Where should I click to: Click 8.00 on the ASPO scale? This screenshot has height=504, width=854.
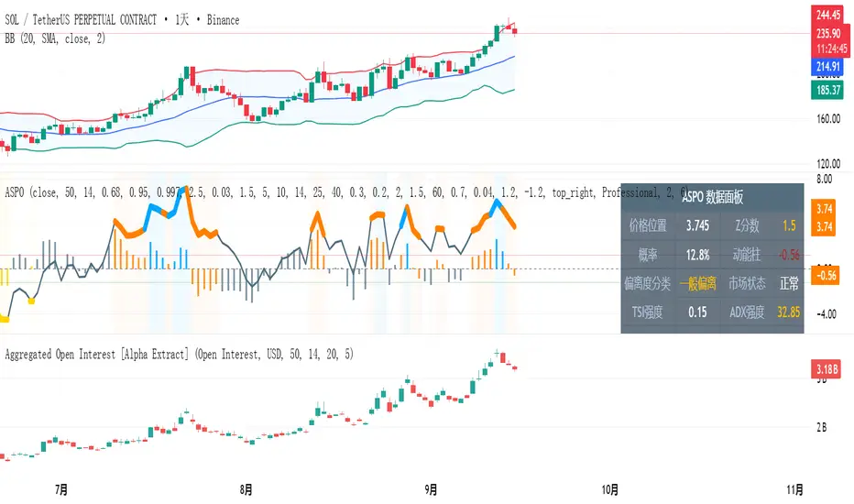coord(824,179)
